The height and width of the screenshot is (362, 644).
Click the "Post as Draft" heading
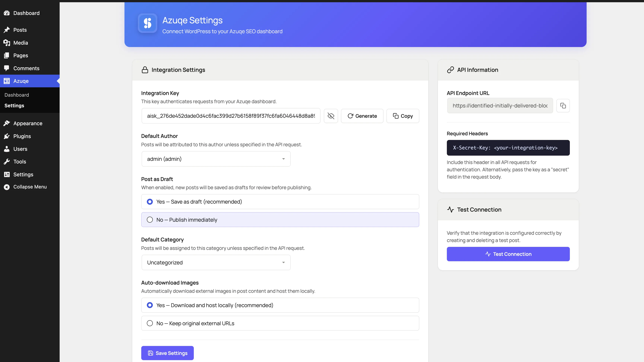pyautogui.click(x=157, y=179)
